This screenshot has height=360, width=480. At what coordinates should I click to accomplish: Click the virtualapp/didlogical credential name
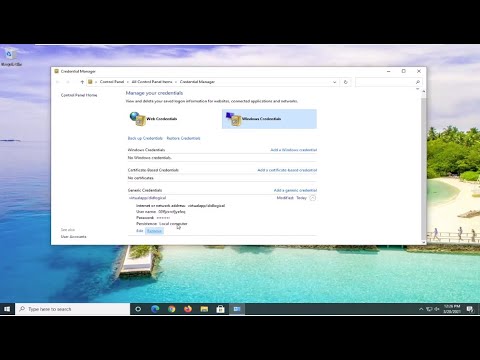point(147,198)
